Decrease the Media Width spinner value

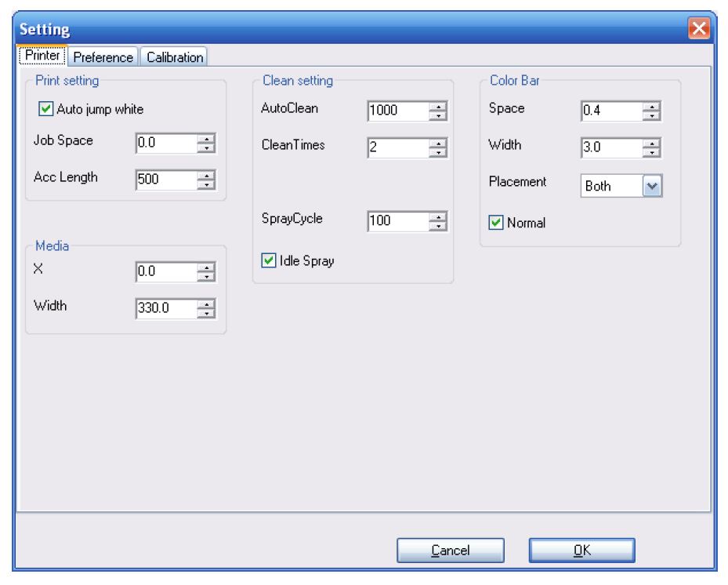[x=206, y=314]
